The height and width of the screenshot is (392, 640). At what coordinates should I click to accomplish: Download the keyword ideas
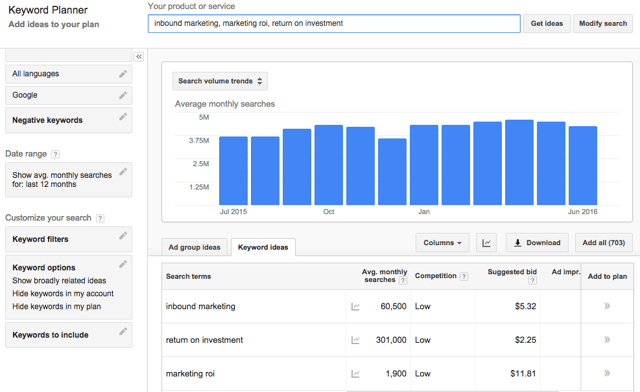pos(538,243)
